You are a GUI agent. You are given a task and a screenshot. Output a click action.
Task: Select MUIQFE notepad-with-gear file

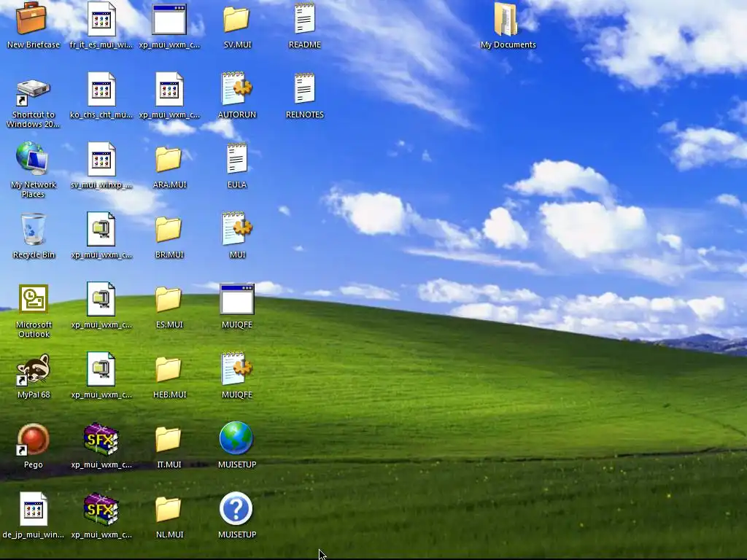(237, 368)
